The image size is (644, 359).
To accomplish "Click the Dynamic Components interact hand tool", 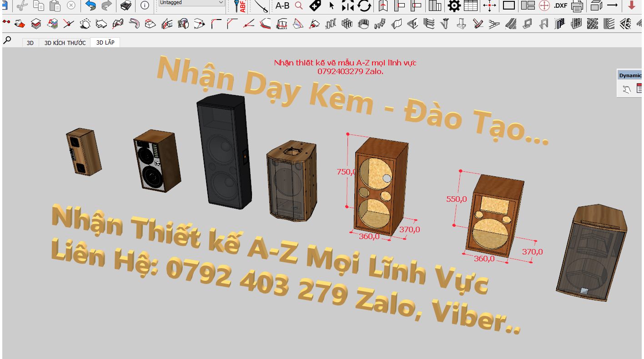I will pos(627,89).
